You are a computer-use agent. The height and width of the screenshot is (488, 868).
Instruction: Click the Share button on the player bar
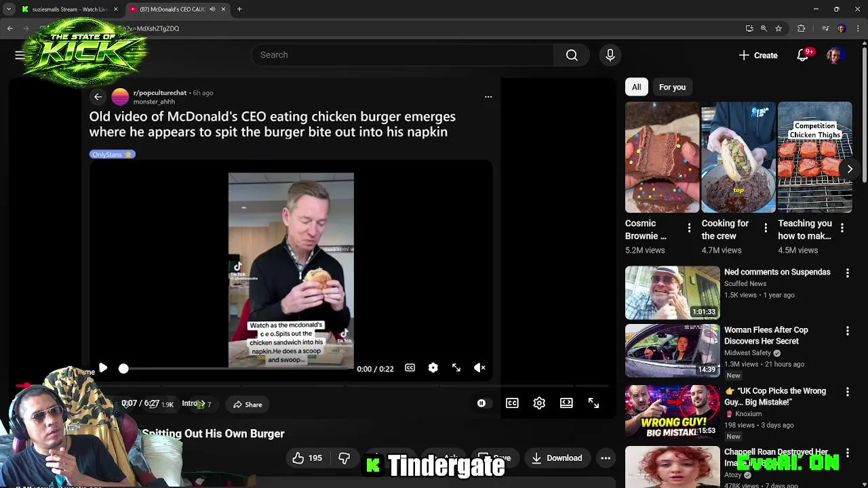pos(247,405)
